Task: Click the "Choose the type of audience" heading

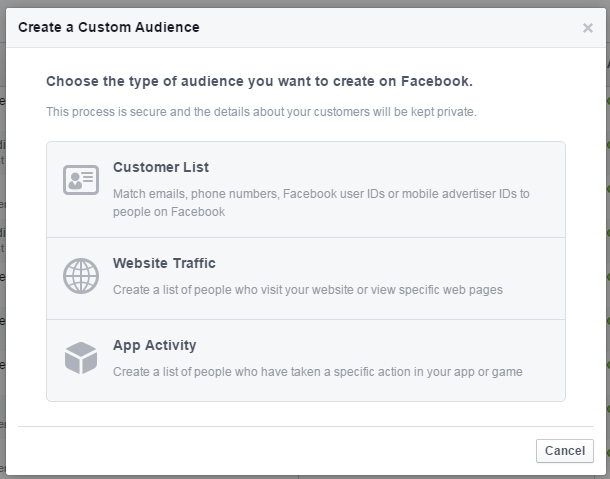Action: 259,80
